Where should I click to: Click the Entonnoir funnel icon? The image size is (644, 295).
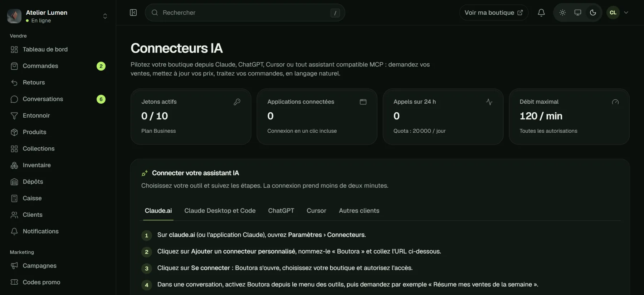[x=14, y=115]
